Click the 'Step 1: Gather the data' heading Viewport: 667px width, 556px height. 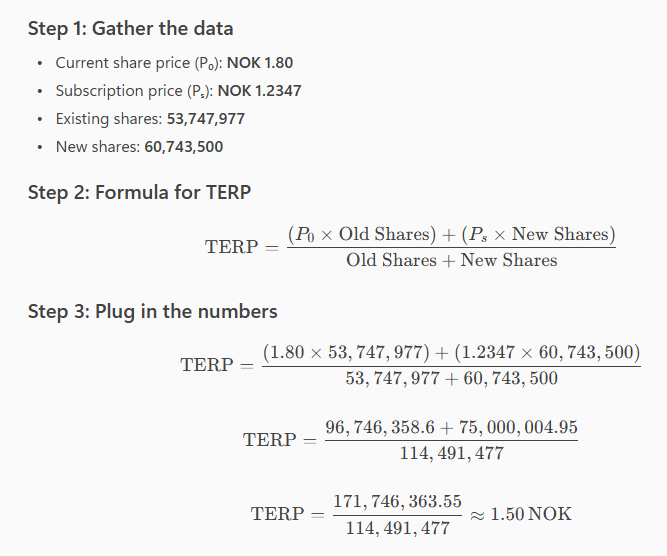(x=130, y=29)
